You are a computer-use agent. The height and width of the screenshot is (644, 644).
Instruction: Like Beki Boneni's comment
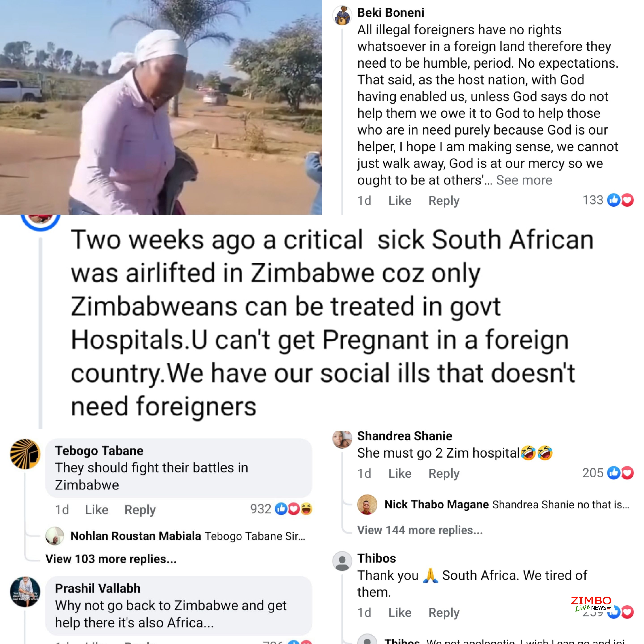point(400,201)
